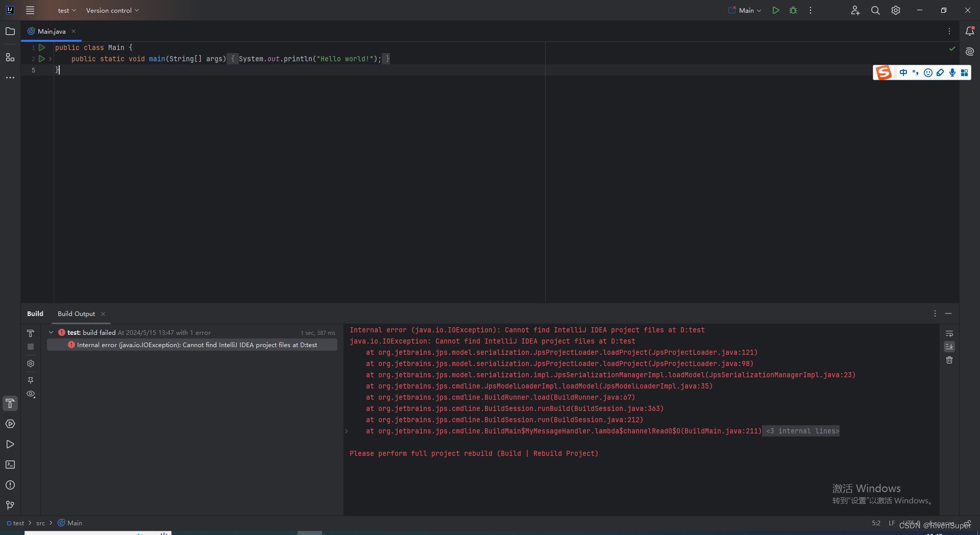Click the green inspections checkmark

tap(952, 48)
